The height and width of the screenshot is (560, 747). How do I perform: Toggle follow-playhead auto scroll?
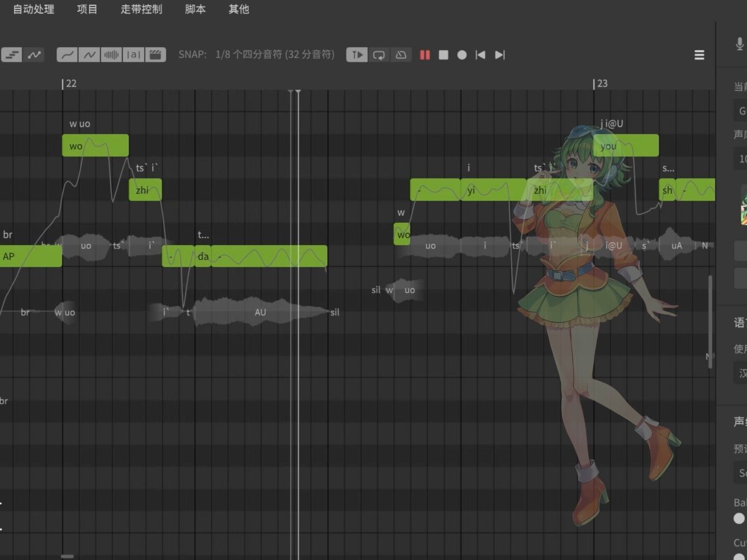point(357,55)
